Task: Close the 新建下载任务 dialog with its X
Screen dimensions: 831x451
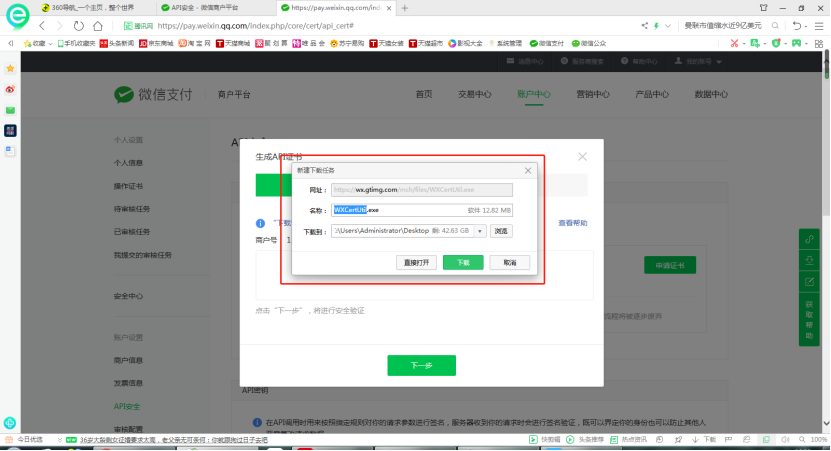Action: [528, 170]
